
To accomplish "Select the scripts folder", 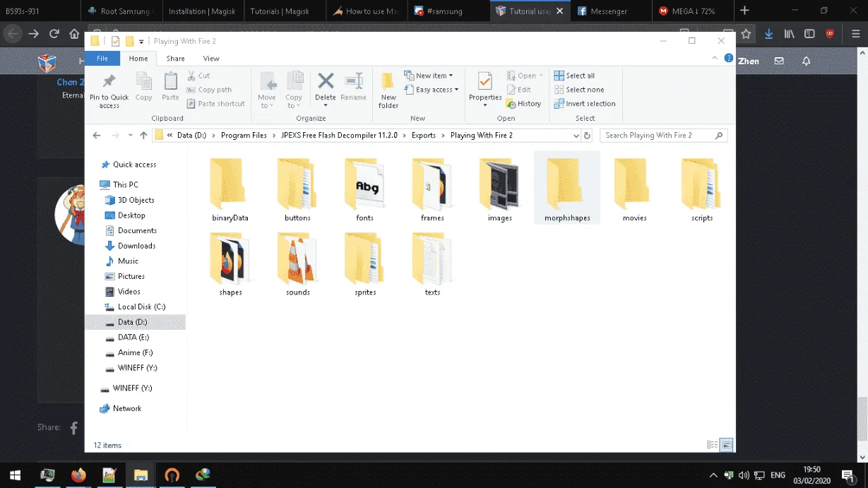I will pos(702,190).
